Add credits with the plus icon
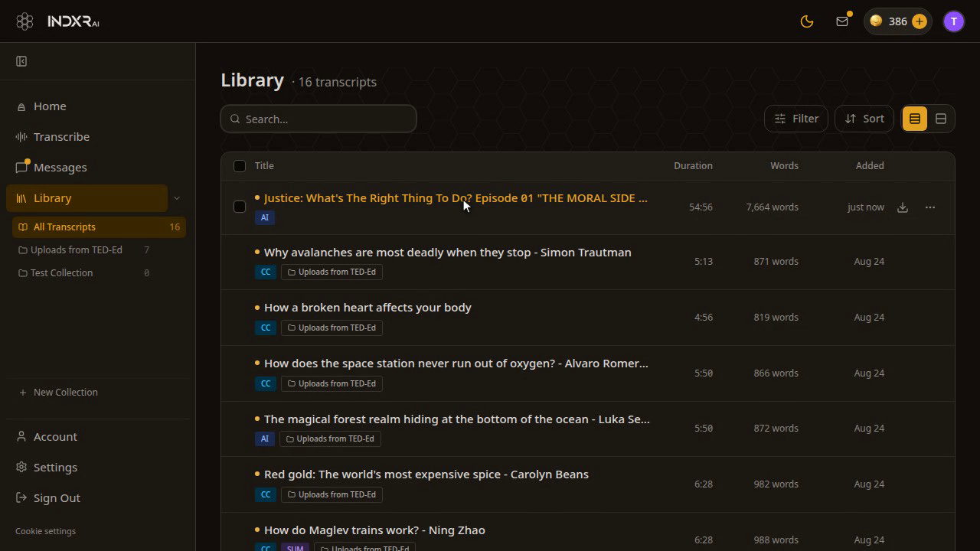Screen dimensions: 980x551 tap(920, 21)
